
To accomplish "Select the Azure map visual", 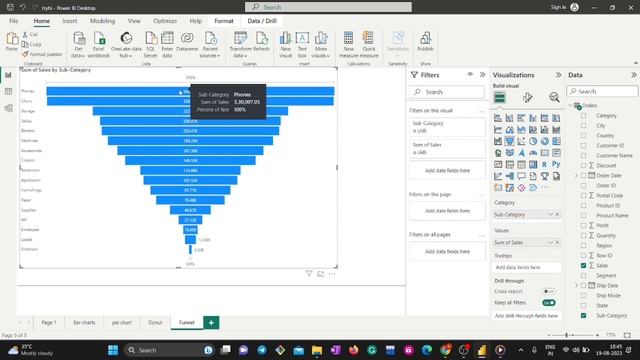I will tap(521, 153).
